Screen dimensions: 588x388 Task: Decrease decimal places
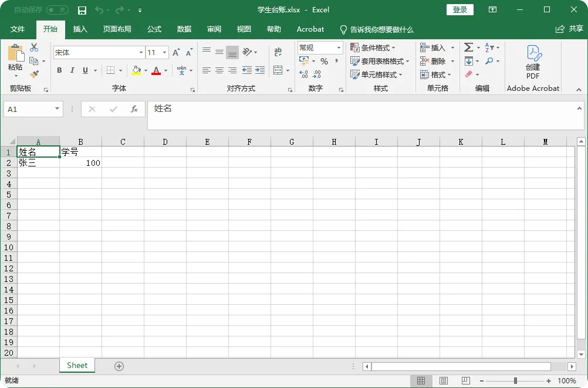coord(317,74)
